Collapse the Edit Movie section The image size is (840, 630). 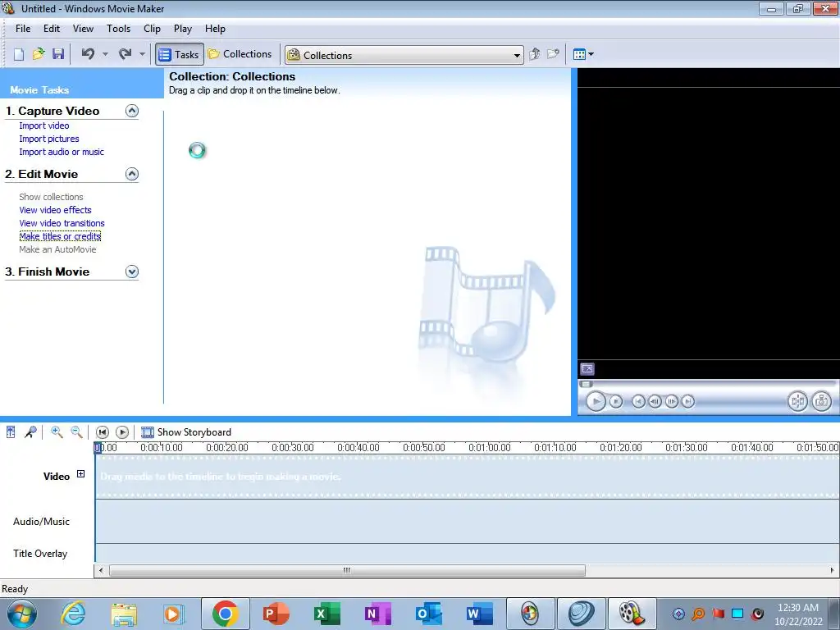(132, 174)
